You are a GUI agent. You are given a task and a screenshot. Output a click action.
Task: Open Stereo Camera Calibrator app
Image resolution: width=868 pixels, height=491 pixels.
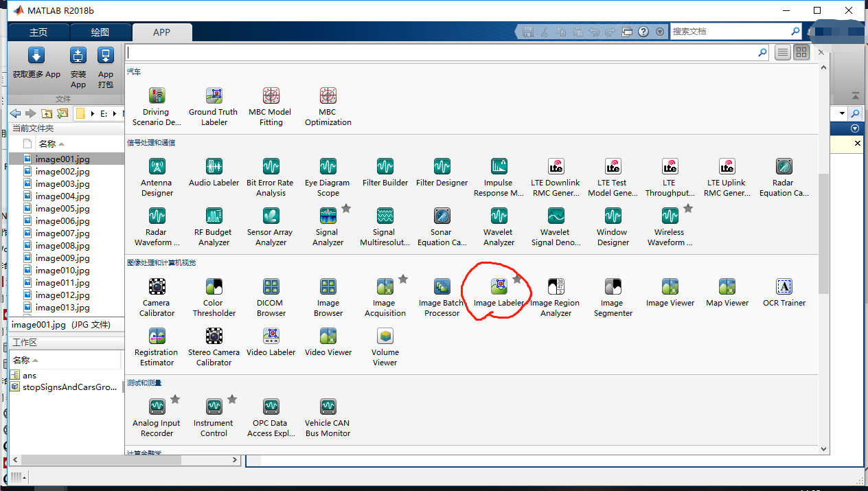tap(214, 347)
